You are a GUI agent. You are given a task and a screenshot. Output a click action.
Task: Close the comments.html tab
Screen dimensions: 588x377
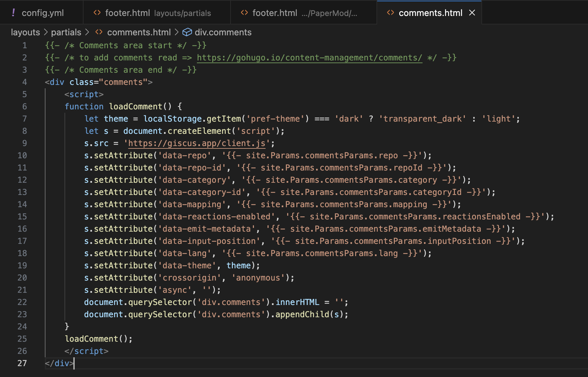pos(472,13)
